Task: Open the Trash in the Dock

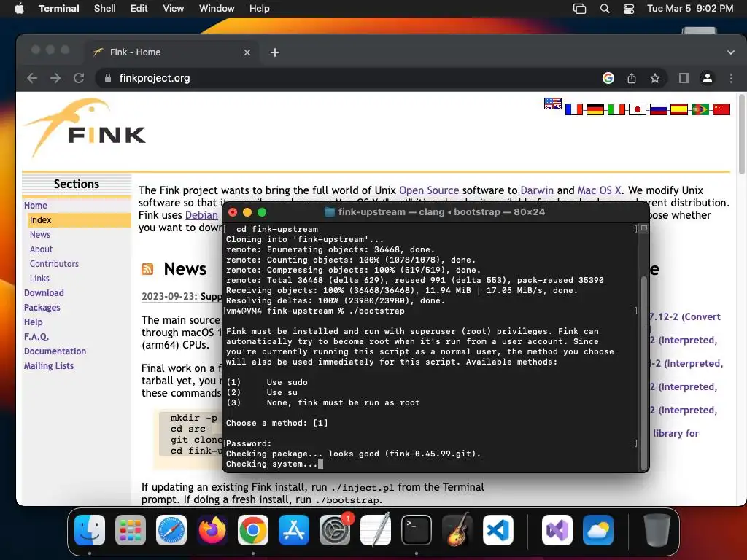Action: click(x=657, y=530)
